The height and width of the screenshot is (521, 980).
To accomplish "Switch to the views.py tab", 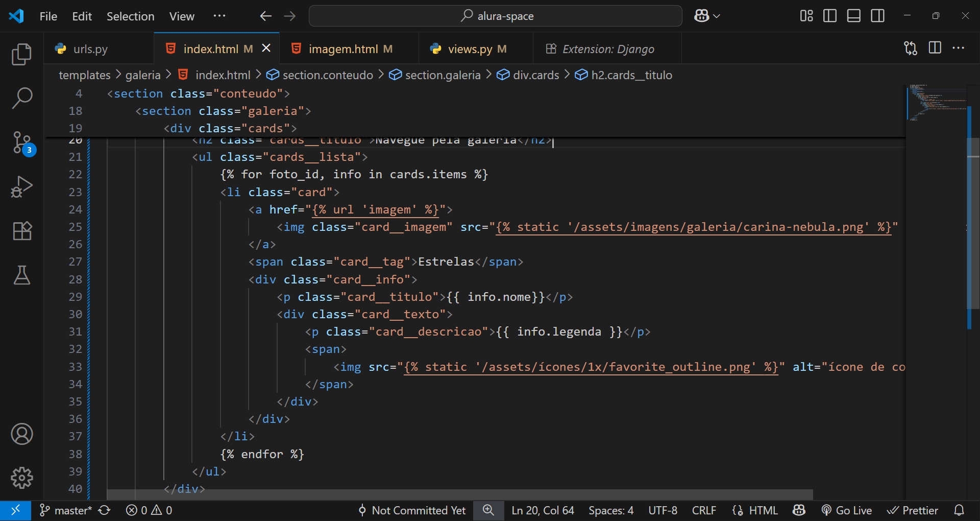I will coord(477,49).
